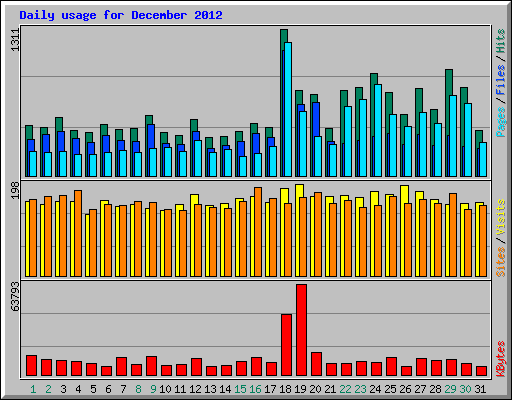
Task: Click the 198 axis value label
Action: click(x=15, y=191)
